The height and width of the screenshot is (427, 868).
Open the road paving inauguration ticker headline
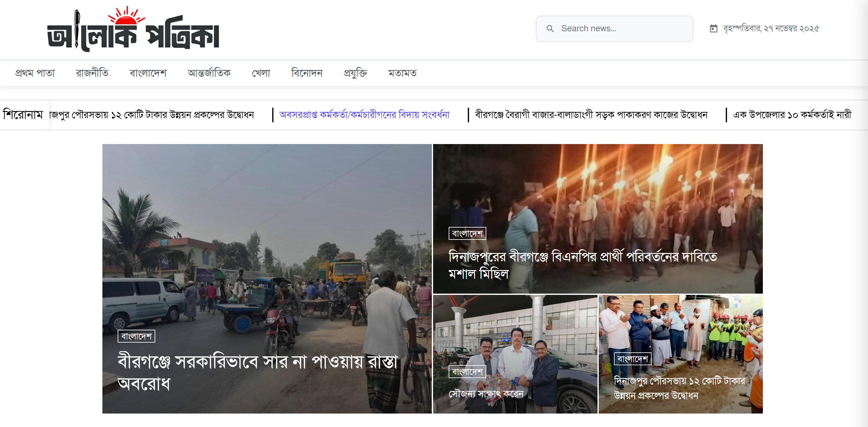[x=591, y=115]
